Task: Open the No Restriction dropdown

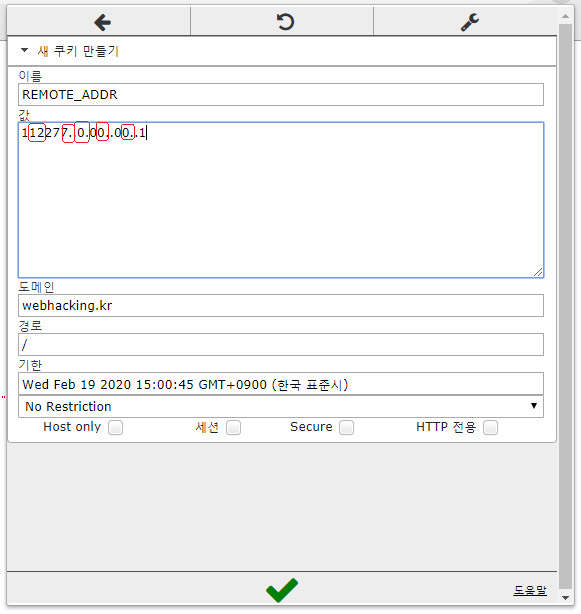Action: click(x=281, y=406)
